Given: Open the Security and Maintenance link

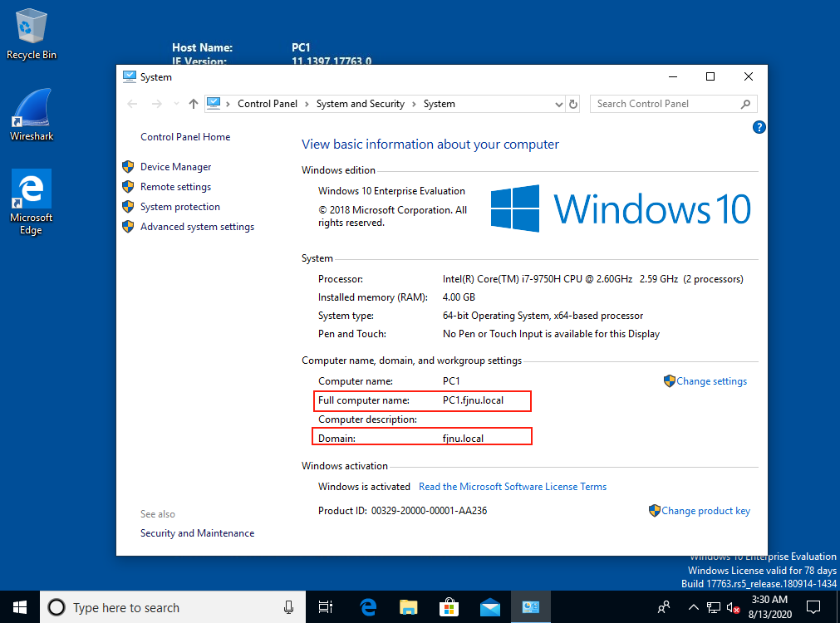Looking at the screenshot, I should [197, 533].
